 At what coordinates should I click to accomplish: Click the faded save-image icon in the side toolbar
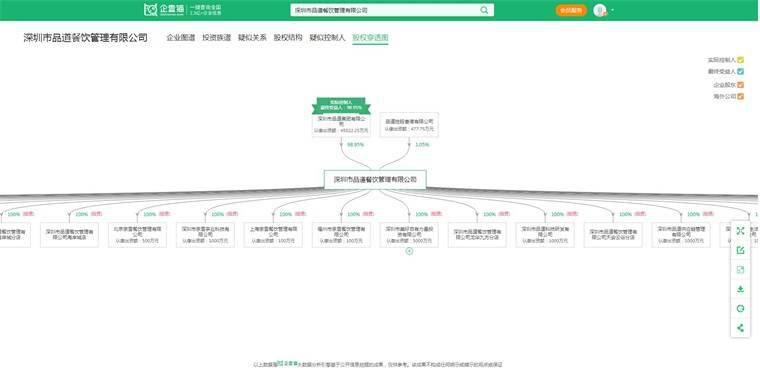tap(740, 270)
